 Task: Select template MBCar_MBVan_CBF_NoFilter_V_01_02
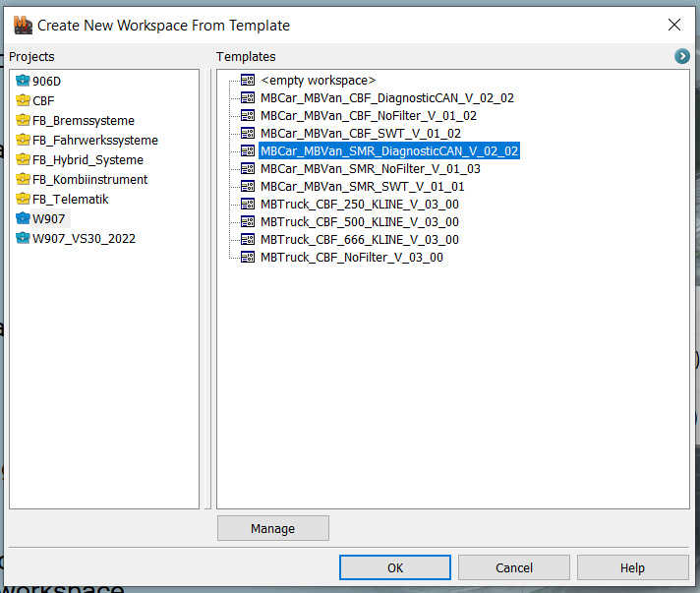point(369,116)
